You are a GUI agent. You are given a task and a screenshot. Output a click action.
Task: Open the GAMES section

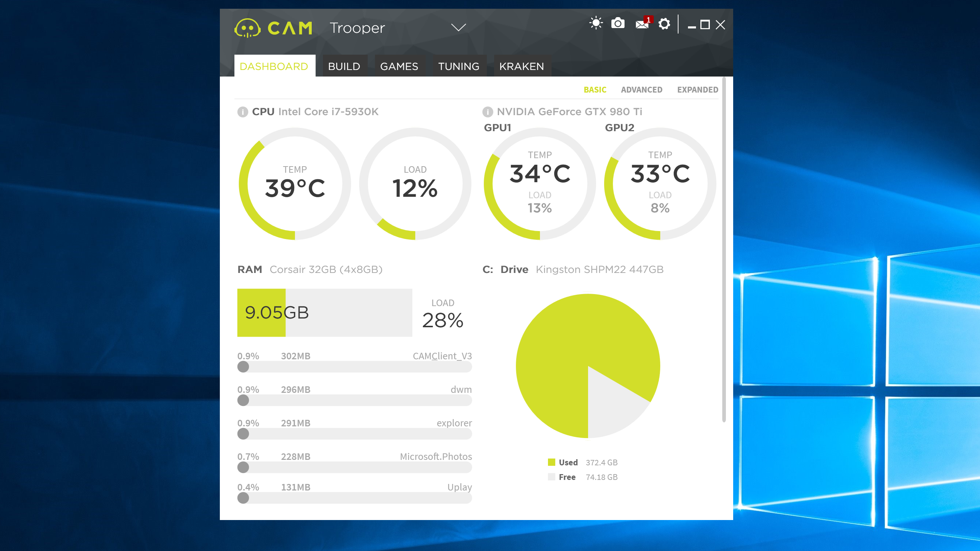click(x=398, y=66)
